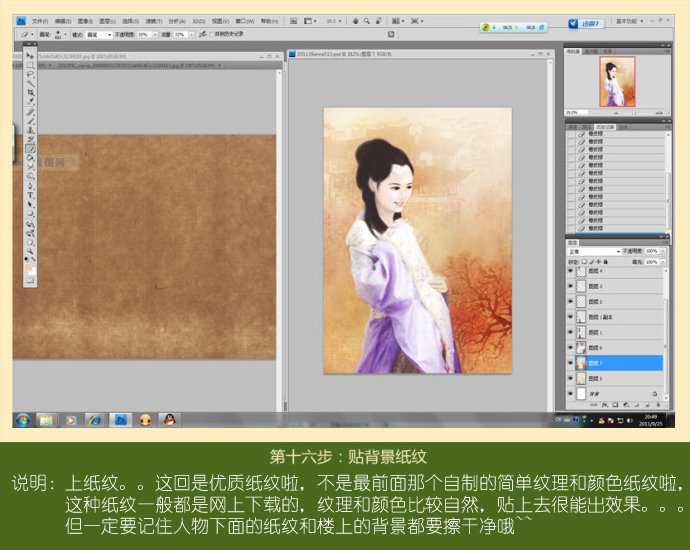Hide layer 图层 6
This screenshot has height=550, width=690.
(x=570, y=348)
